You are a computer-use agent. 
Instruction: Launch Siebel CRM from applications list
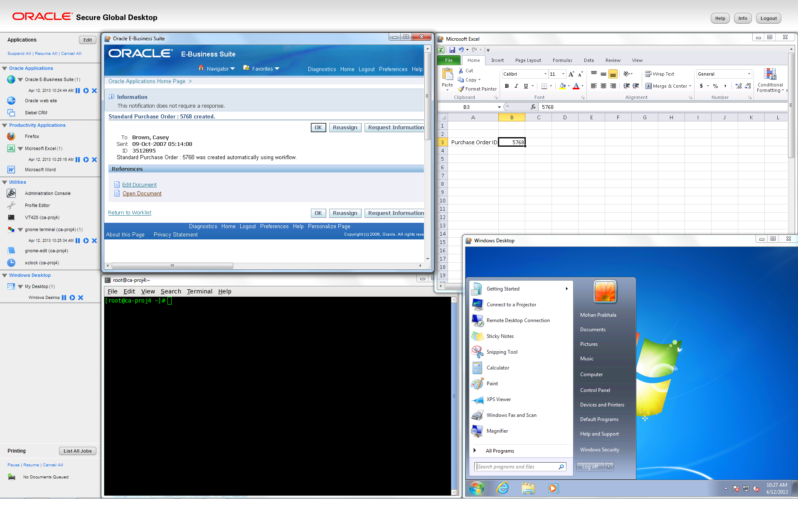(x=36, y=113)
